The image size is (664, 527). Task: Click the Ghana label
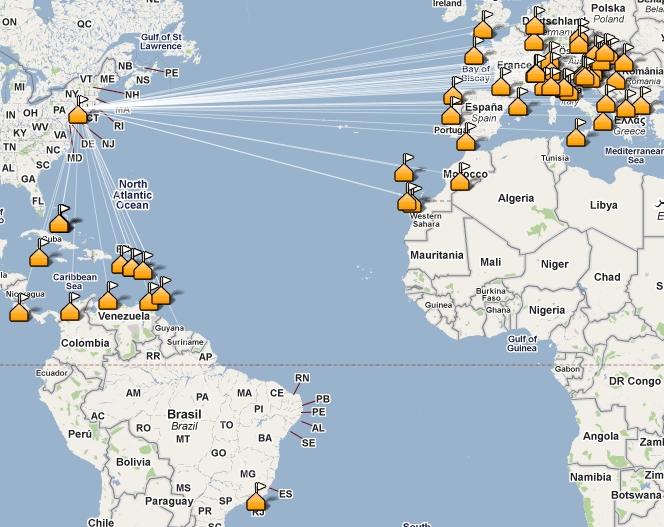tap(498, 310)
